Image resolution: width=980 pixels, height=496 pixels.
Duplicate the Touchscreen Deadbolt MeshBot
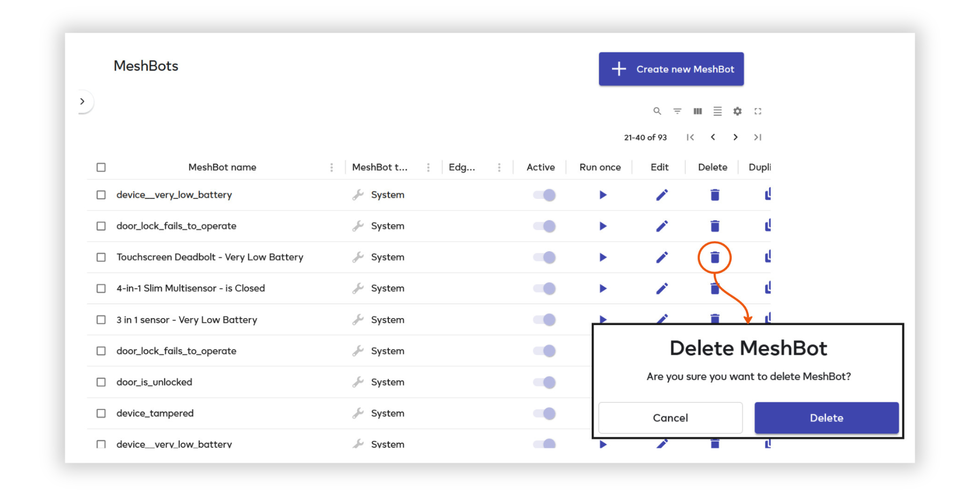(768, 257)
